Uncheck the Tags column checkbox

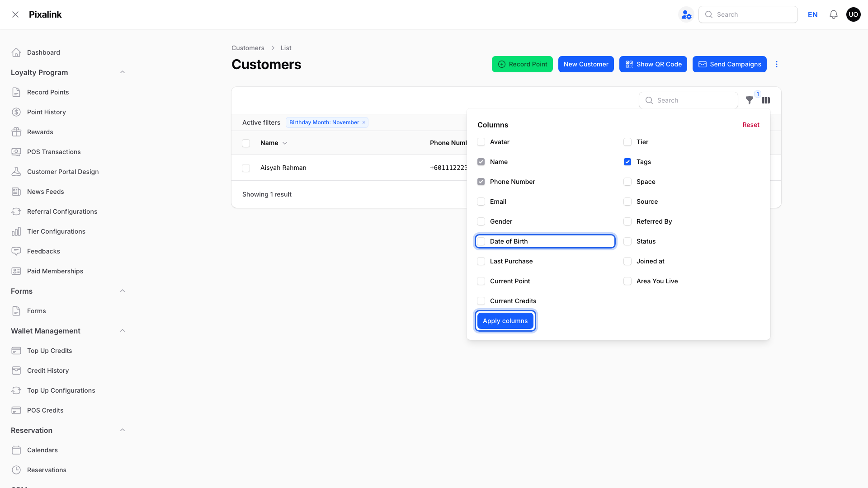[627, 162]
